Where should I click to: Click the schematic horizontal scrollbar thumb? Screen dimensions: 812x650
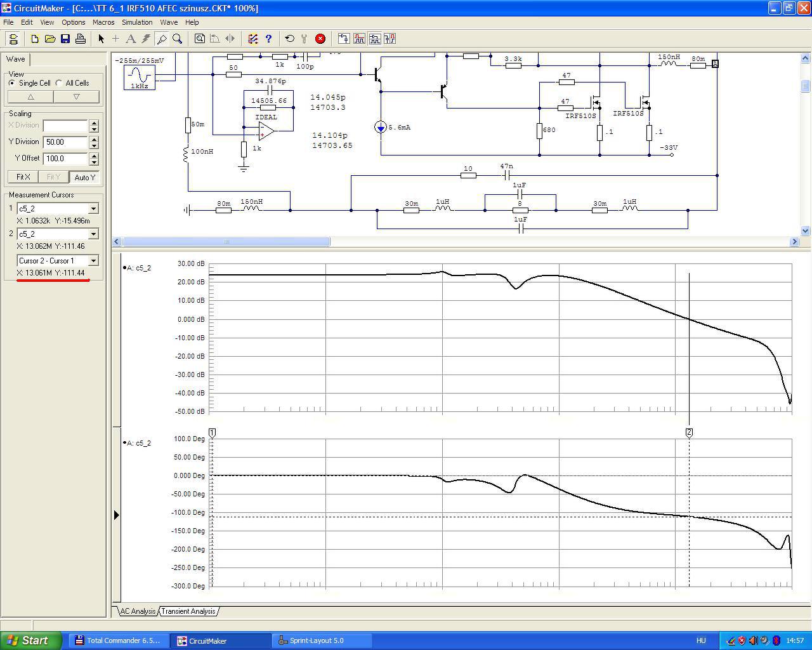226,242
